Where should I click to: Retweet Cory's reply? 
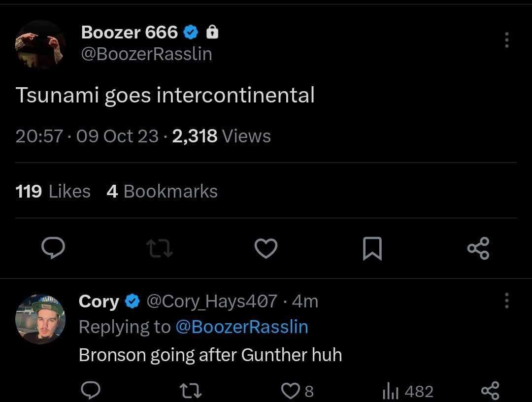coord(190,391)
